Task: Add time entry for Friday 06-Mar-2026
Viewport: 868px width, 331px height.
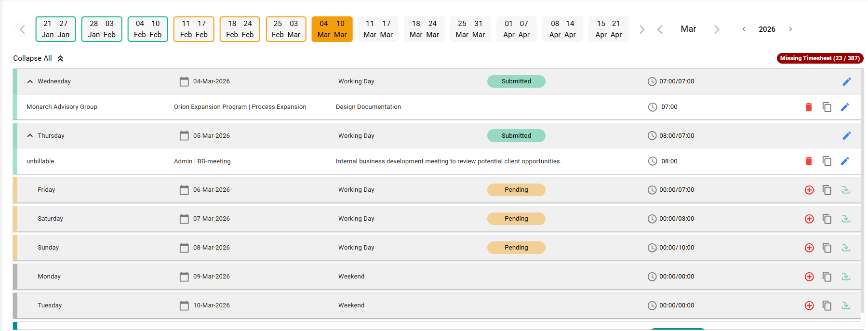Action: coord(809,190)
